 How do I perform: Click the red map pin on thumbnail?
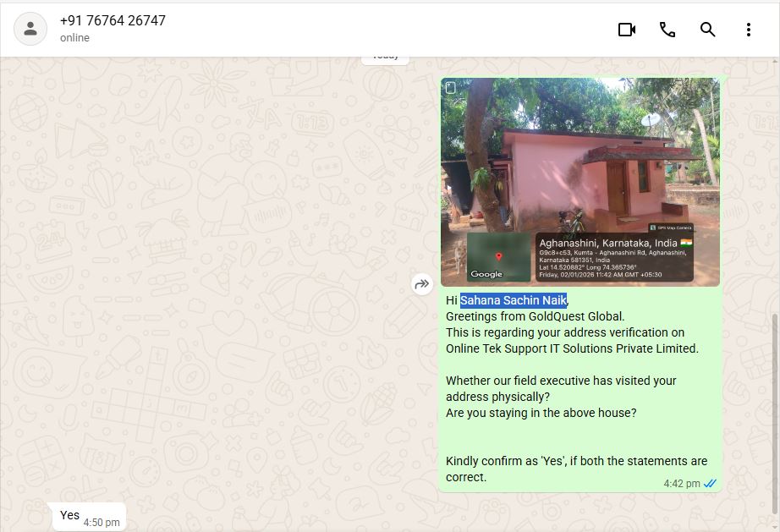(x=499, y=256)
